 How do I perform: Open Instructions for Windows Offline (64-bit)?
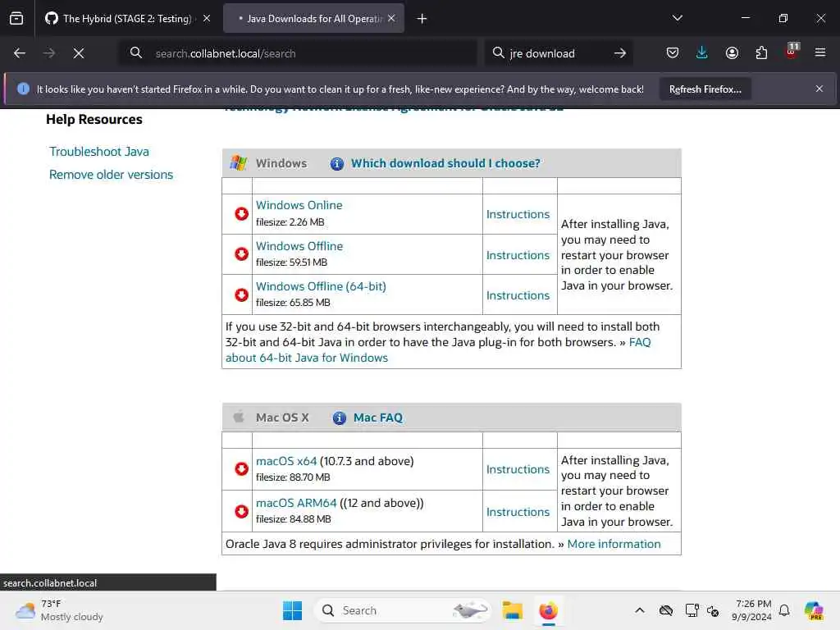(518, 295)
